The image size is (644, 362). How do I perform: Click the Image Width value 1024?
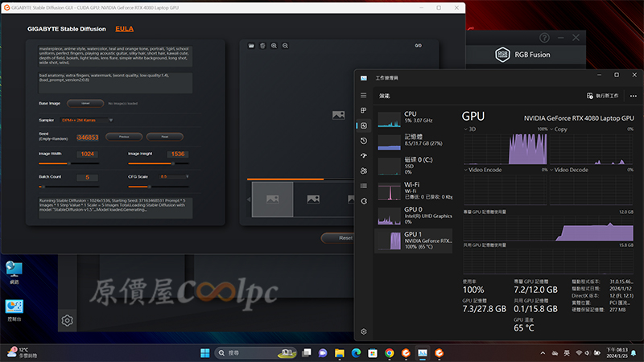pyautogui.click(x=88, y=154)
